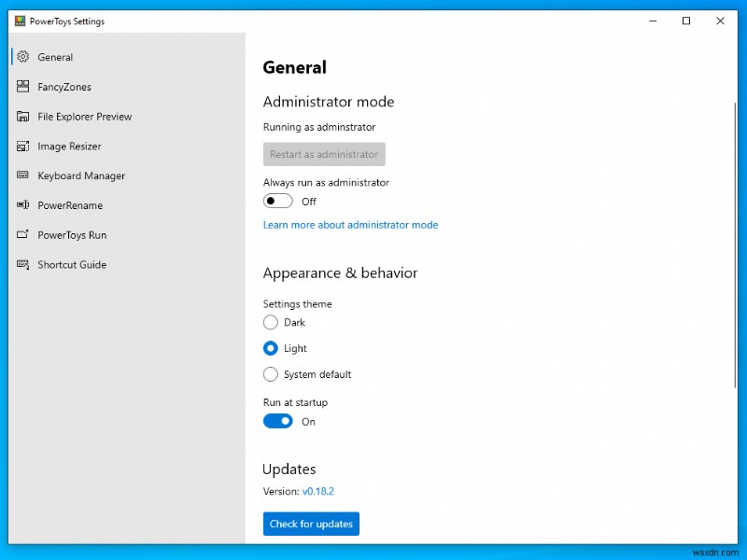Viewport: 747px width, 560px height.
Task: Click the Check for updates button
Action: tap(311, 524)
